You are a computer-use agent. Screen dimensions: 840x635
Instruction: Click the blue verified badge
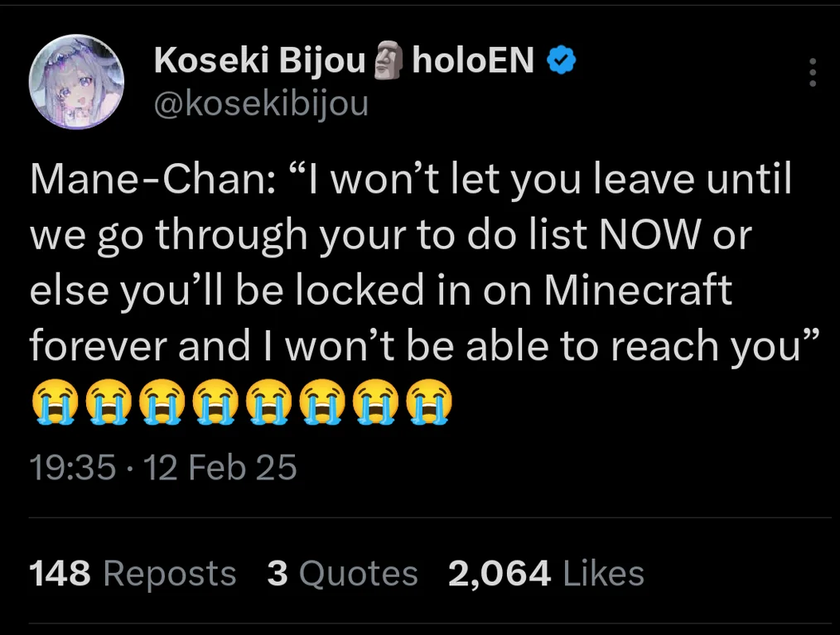pyautogui.click(x=562, y=61)
